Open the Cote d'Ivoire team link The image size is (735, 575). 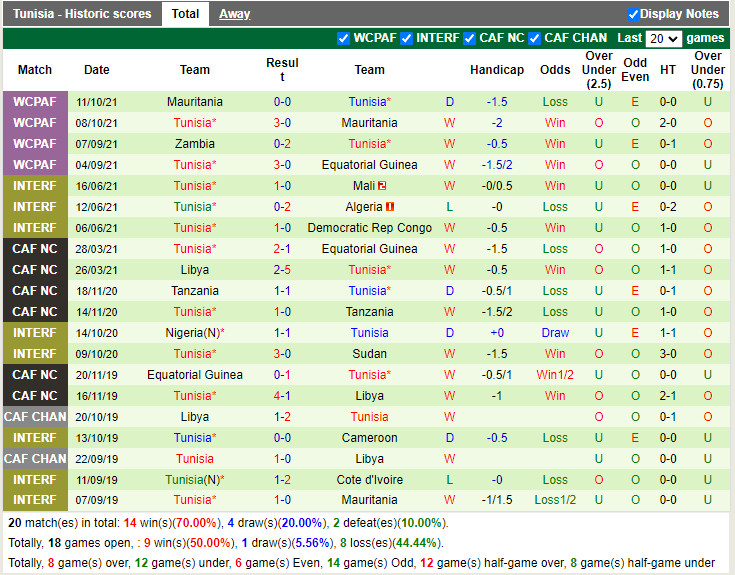pos(369,480)
